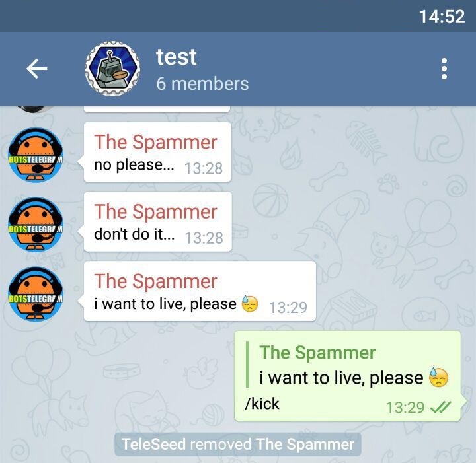Screen dimensions: 476x463
Task: Select sender name above 'don't do it...'
Action: point(156,211)
